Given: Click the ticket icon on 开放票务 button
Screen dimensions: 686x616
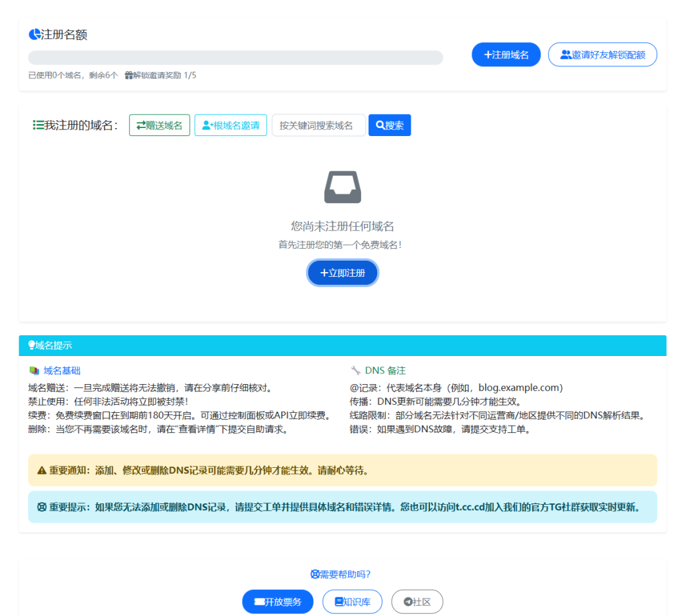Looking at the screenshot, I should 259,601.
